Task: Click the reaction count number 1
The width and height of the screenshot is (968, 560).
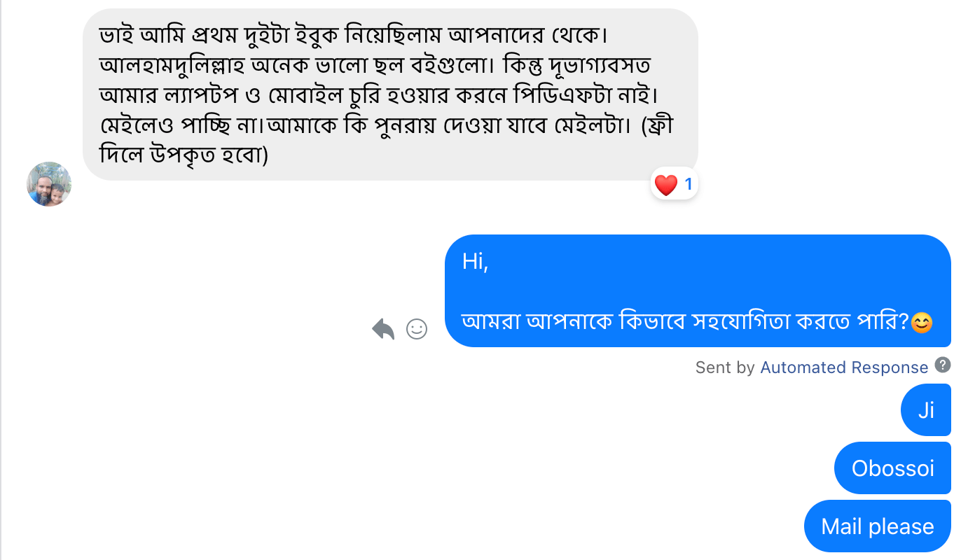Action: pyautogui.click(x=689, y=185)
